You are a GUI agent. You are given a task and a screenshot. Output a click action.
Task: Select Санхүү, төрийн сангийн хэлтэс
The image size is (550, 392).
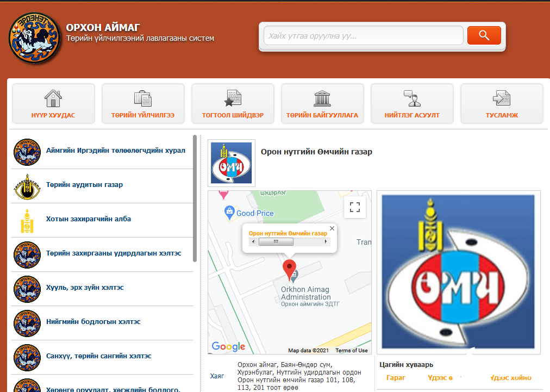tap(99, 356)
